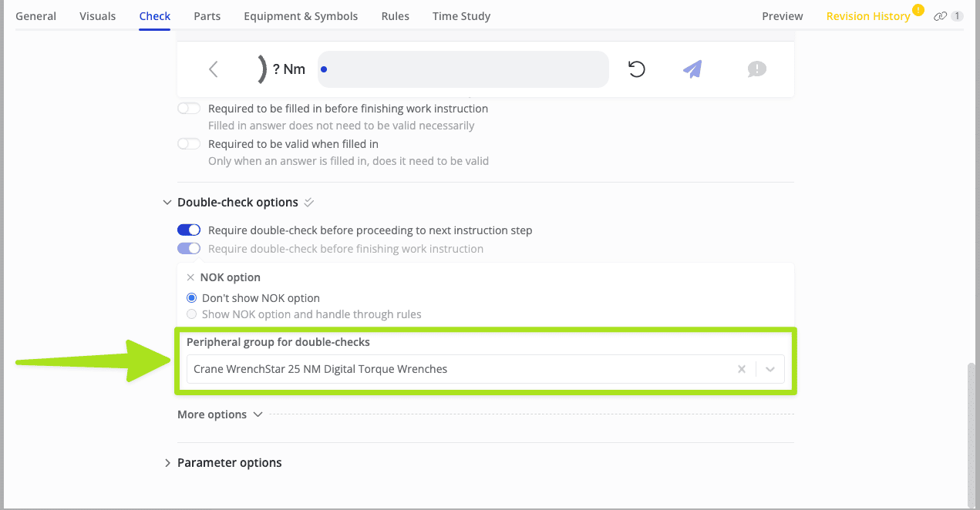The height and width of the screenshot is (510, 980).
Task: Collapse the Double-check options section
Action: point(167,203)
